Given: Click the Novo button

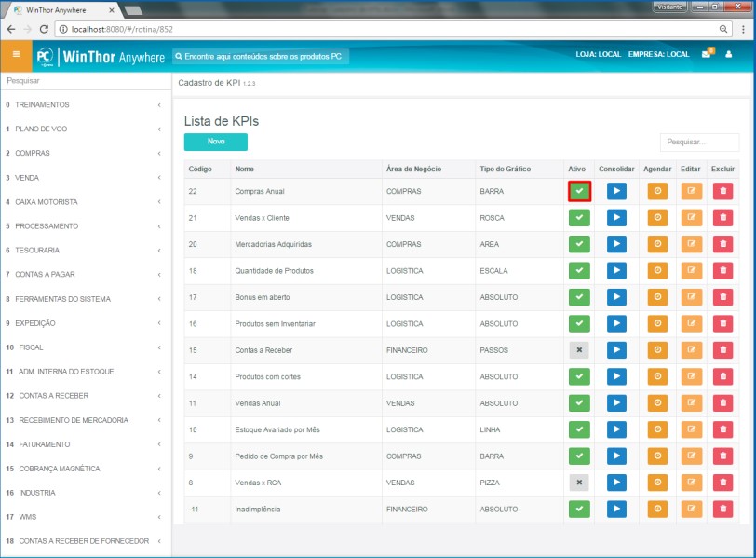Looking at the screenshot, I should [215, 142].
